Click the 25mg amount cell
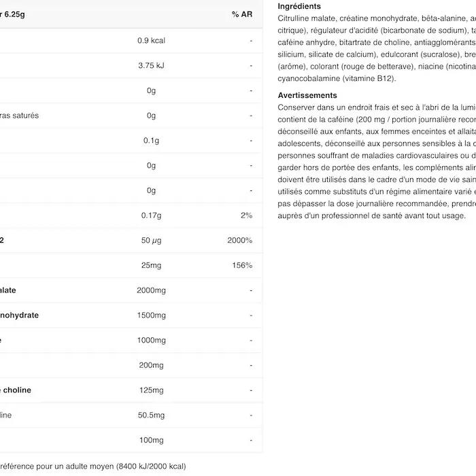The image size is (476, 476). coord(151,265)
